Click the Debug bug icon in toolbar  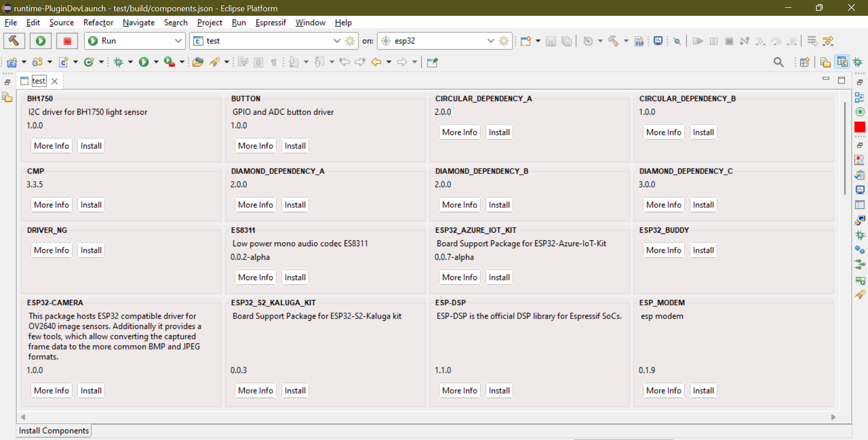118,62
